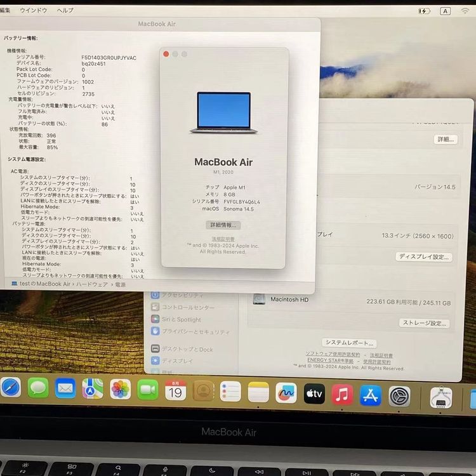Open 使用許諾契約 link in Settings
The width and height of the screenshot is (476, 476).
click(377, 362)
